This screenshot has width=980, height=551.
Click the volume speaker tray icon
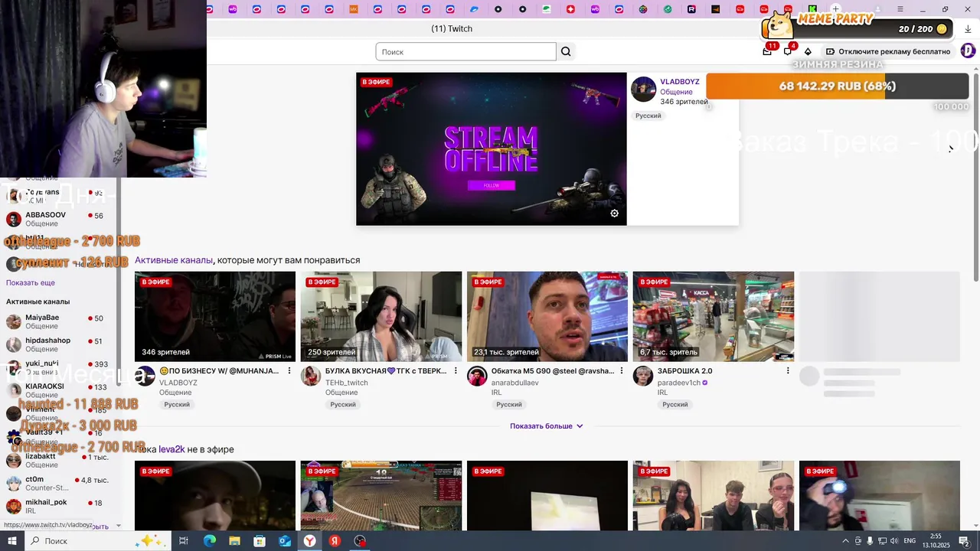tap(893, 541)
